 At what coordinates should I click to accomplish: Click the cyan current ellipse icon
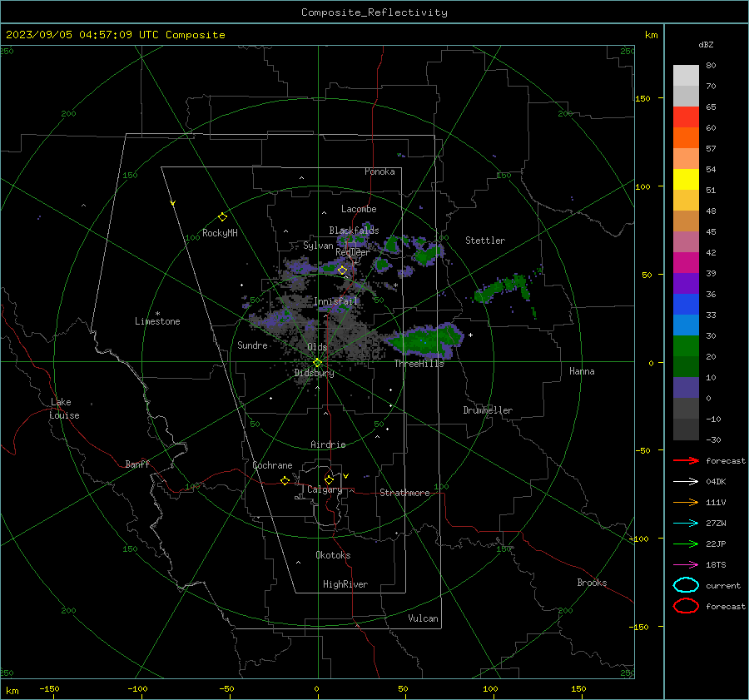point(686,585)
